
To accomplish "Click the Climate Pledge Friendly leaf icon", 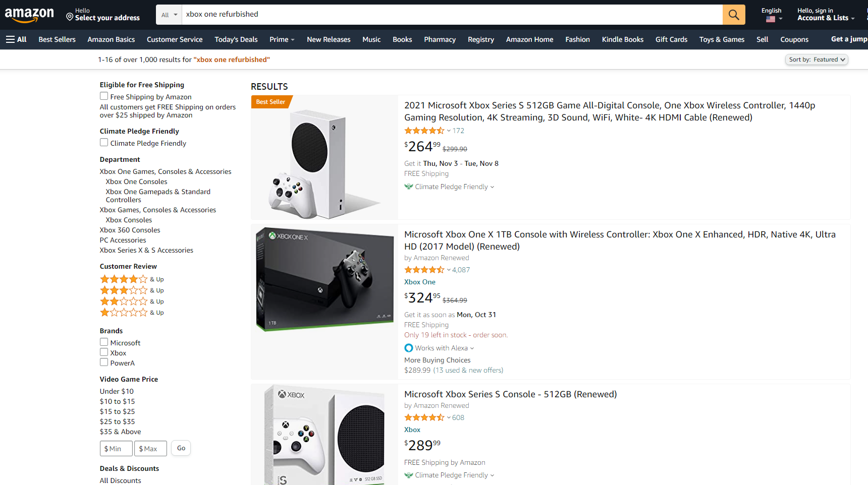I will (408, 187).
